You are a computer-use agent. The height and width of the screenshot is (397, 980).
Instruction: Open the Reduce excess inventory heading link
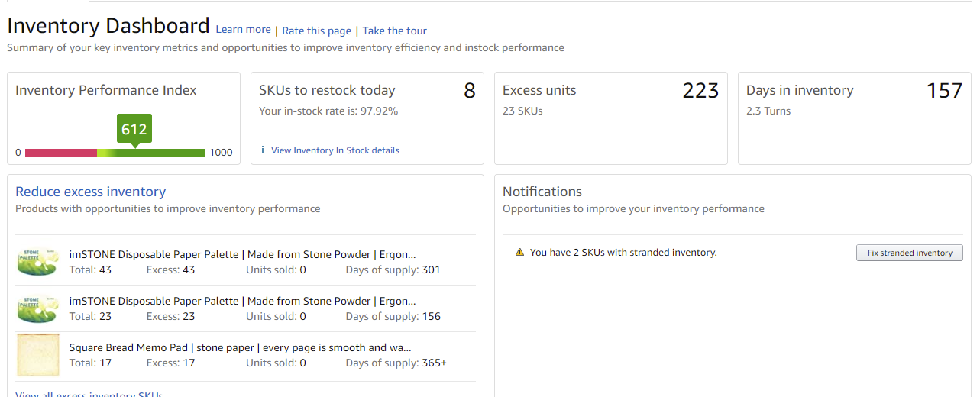pos(90,192)
